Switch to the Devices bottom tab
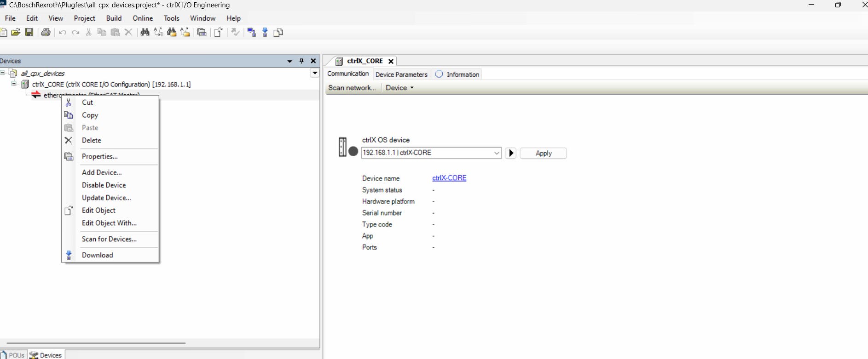Image resolution: width=868 pixels, height=359 pixels. (46, 355)
